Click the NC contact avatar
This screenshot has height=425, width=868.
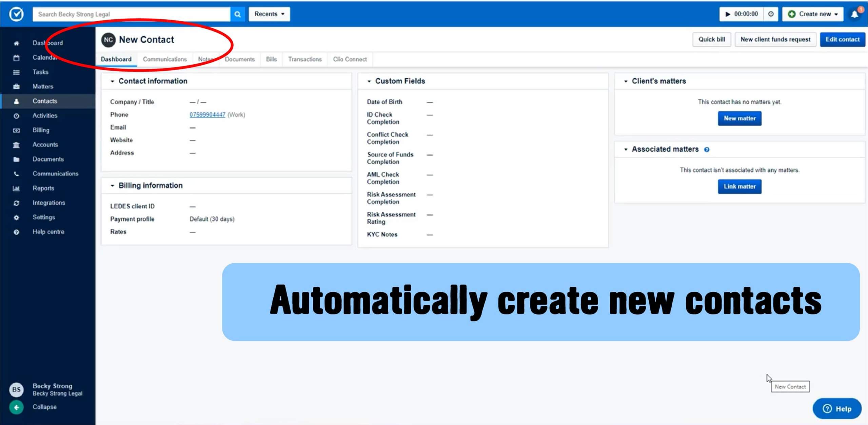tap(108, 40)
